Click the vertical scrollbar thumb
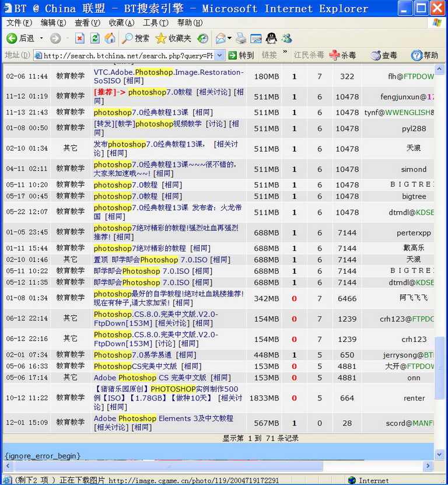Image resolution: width=448 pixels, height=485 pixels. pos(439,368)
